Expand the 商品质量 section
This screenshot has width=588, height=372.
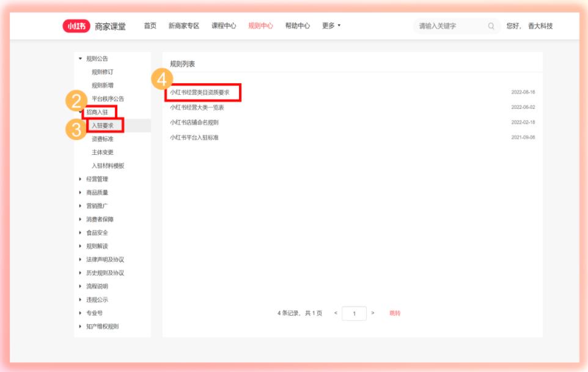(97, 193)
